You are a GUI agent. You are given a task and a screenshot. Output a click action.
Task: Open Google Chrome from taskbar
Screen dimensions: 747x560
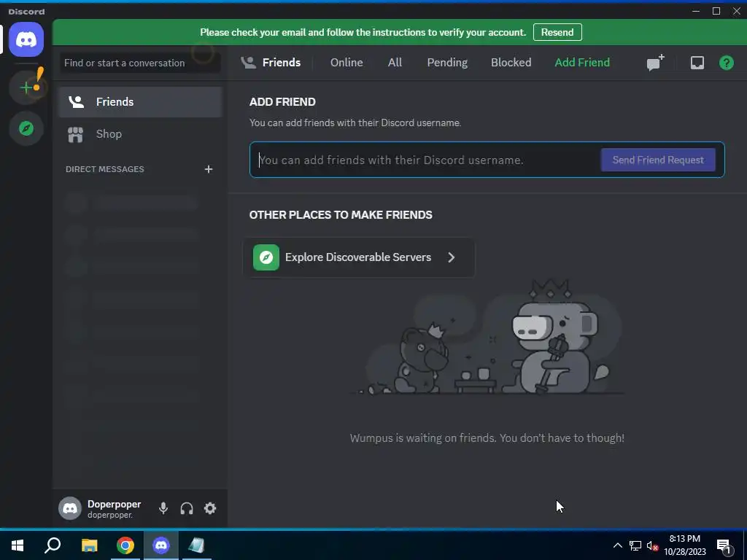[x=125, y=545]
